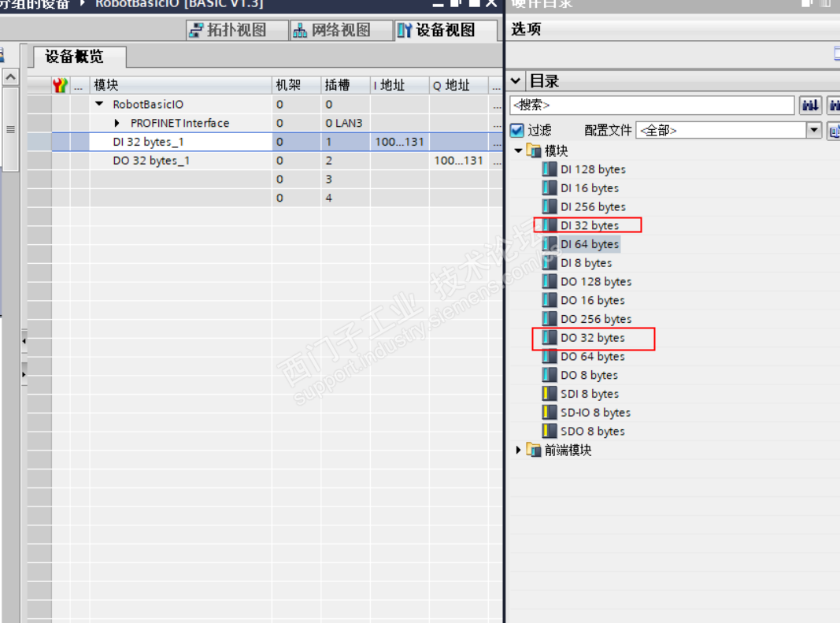Expand the PROFINET Interface row

(x=117, y=124)
